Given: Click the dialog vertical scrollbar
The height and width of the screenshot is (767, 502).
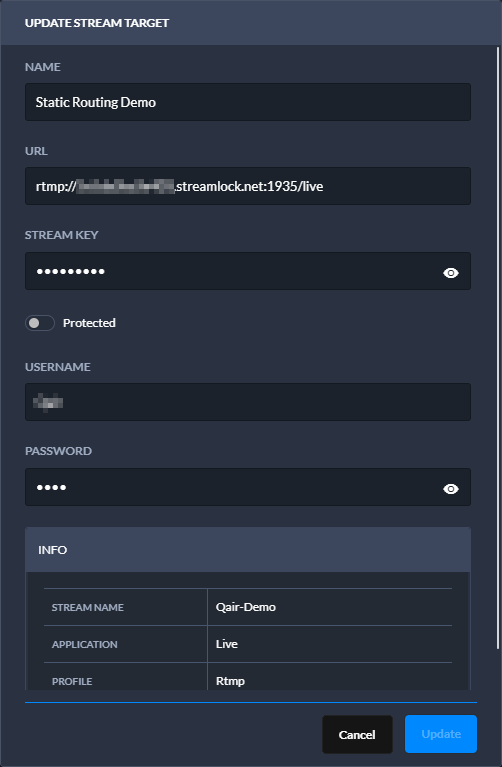Looking at the screenshot, I should [498, 347].
